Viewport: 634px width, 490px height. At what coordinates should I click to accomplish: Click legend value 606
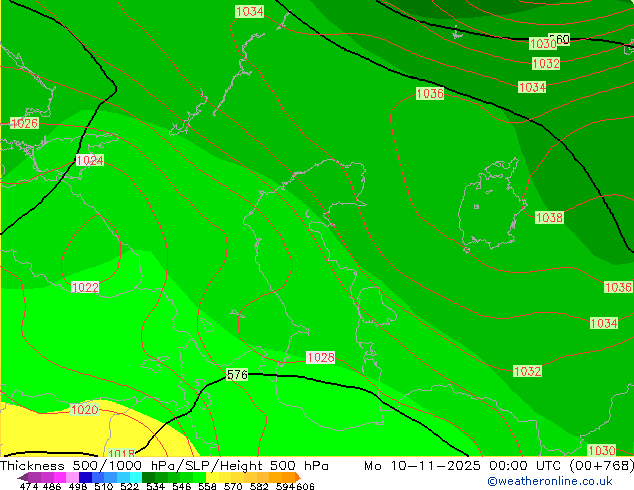click(305, 486)
